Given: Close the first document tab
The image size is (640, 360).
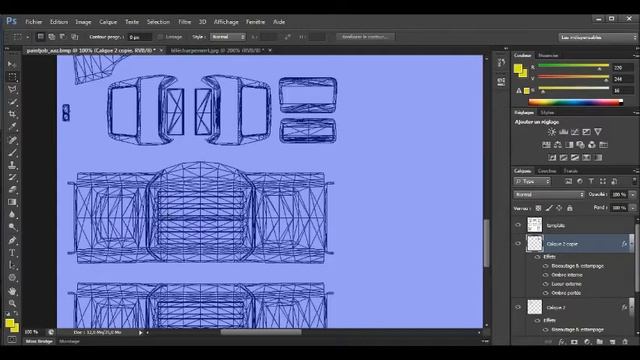Looking at the screenshot, I should 161,50.
